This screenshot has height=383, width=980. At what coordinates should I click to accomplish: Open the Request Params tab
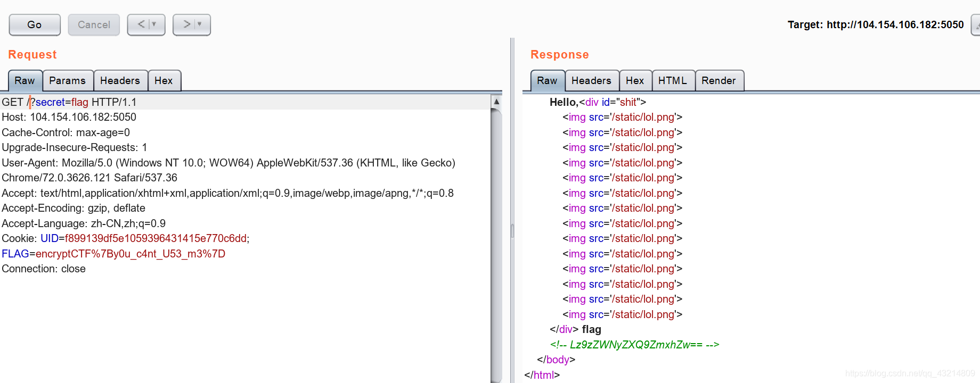click(x=68, y=81)
